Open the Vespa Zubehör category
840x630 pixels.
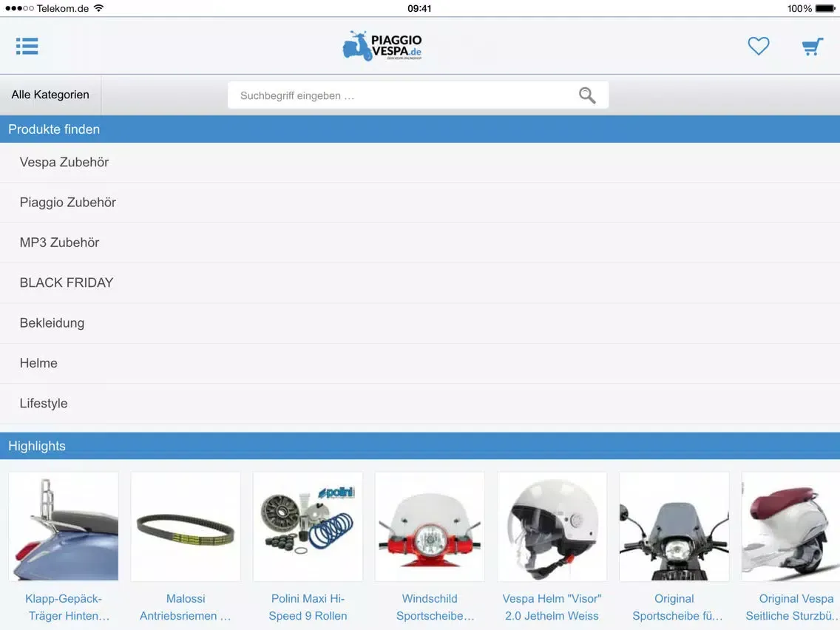[420, 163]
